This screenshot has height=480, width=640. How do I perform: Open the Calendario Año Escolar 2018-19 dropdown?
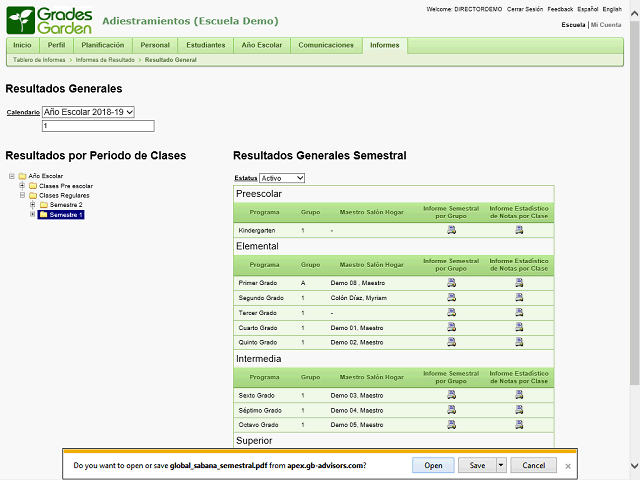[x=88, y=112]
